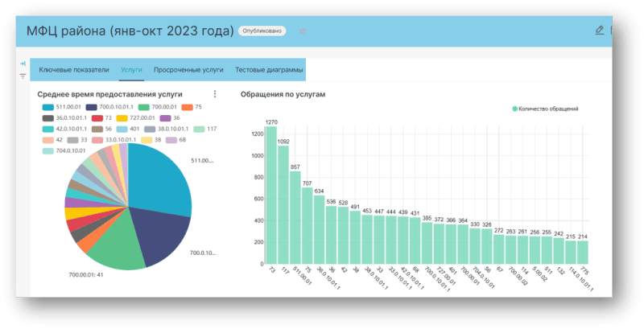Click the edit dashboard pencil icon

click(598, 31)
